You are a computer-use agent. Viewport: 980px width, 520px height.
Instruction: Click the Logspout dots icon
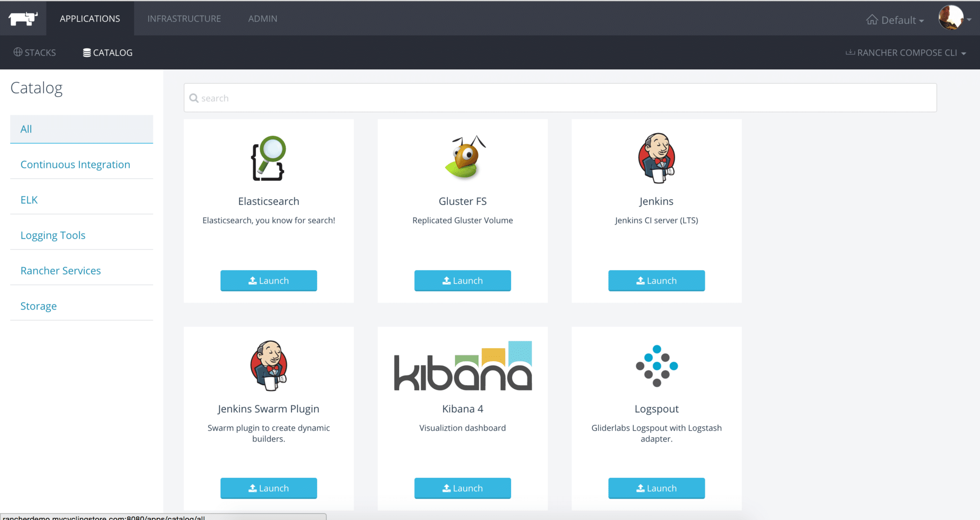[x=657, y=366]
